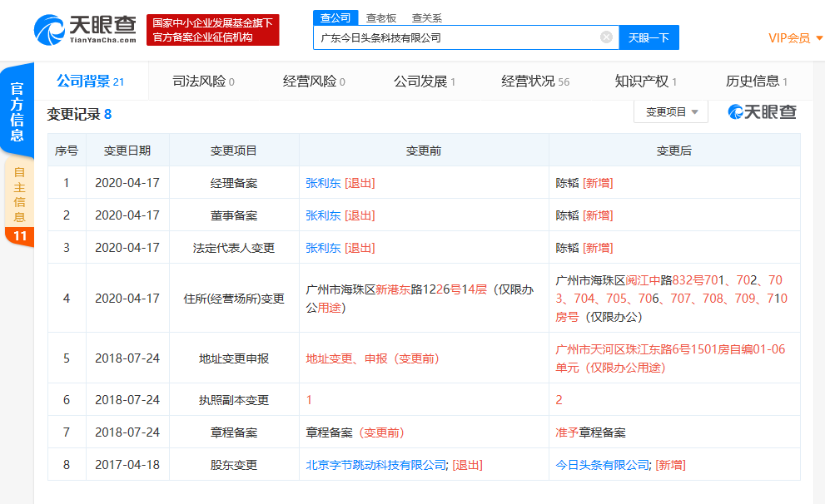The image size is (825, 504).
Task: Switch to 查关系 search tab
Action: point(427,17)
